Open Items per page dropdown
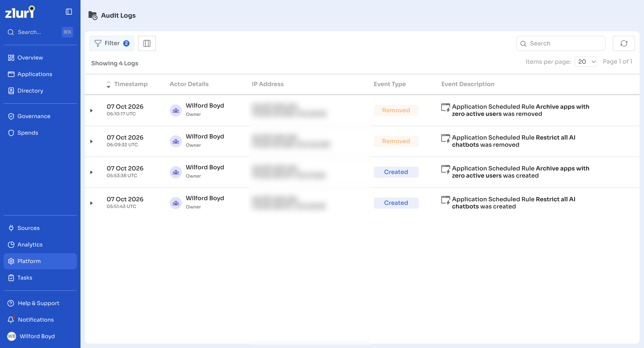The height and width of the screenshot is (348, 644). (585, 62)
